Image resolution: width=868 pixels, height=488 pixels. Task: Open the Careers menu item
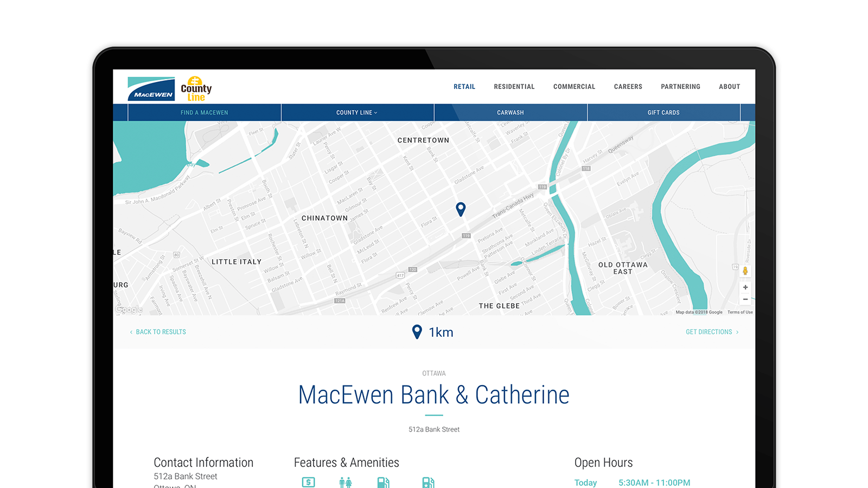(x=628, y=87)
